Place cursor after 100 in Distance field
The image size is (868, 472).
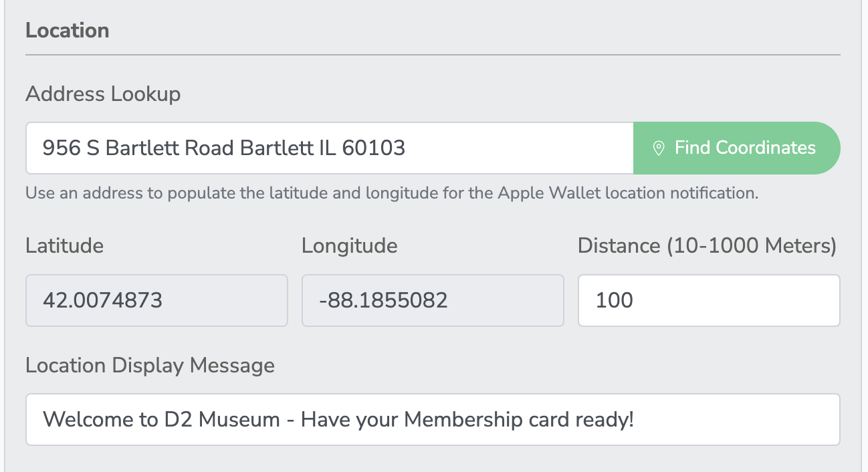click(x=635, y=300)
